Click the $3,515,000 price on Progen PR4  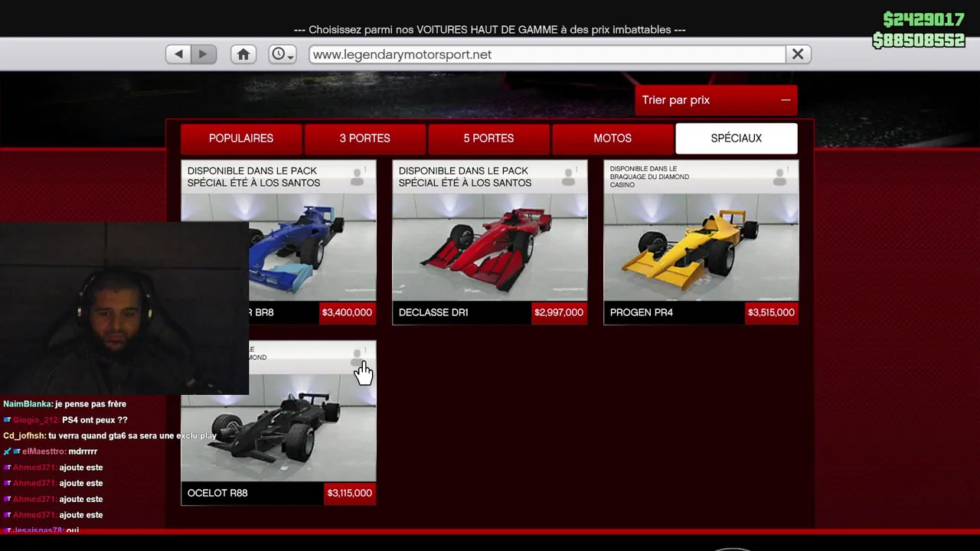[771, 312]
